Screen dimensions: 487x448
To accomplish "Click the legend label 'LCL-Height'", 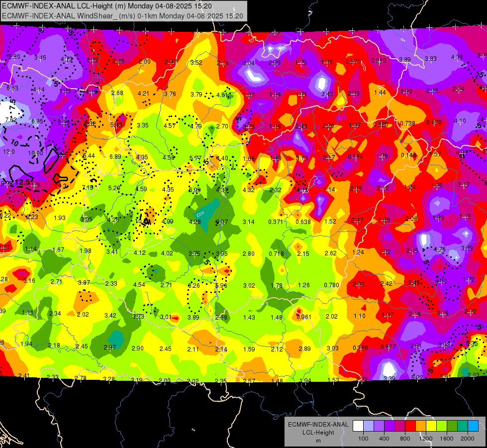I will pos(318,433).
